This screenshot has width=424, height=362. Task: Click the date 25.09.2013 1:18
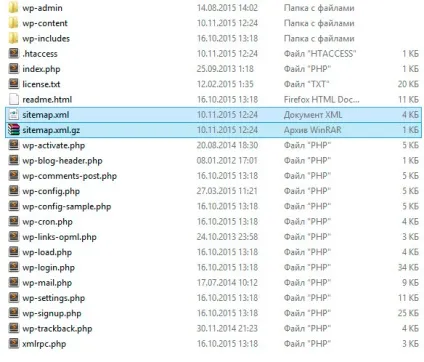225,69
